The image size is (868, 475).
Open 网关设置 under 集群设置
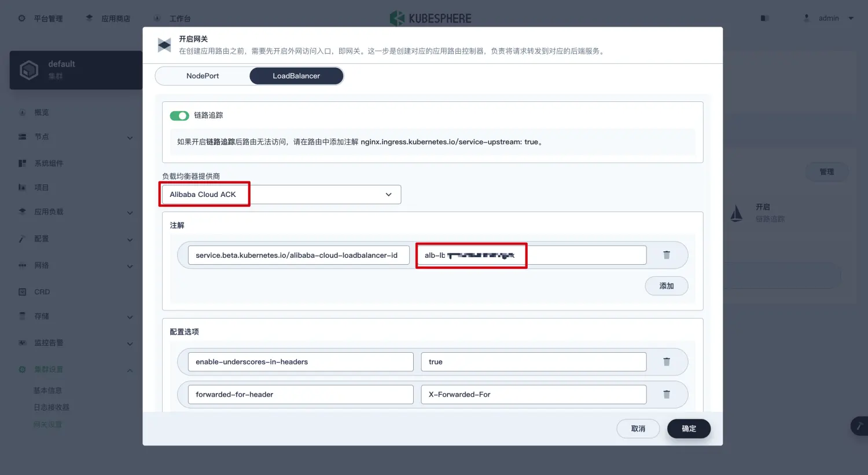tap(48, 425)
